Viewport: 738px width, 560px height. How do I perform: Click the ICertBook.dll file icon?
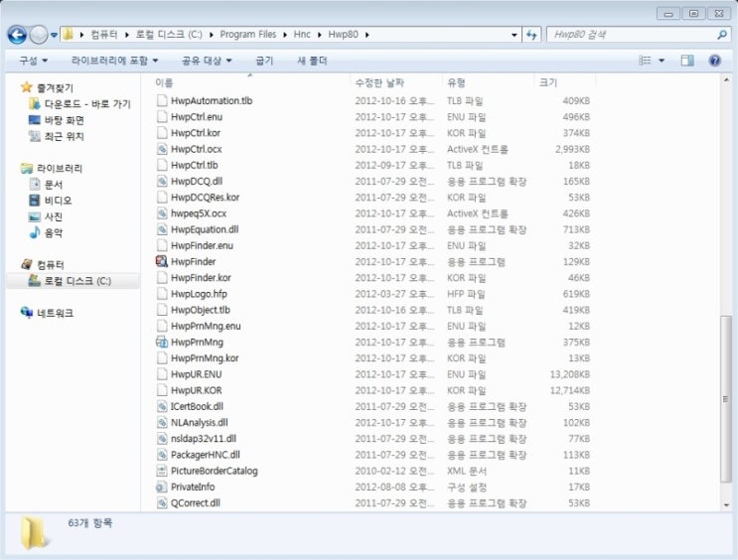click(x=162, y=406)
